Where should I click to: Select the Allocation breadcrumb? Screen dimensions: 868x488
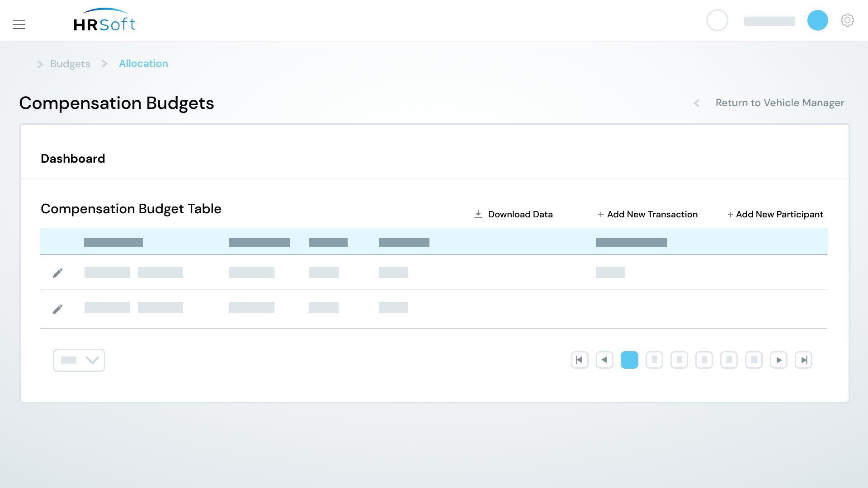click(x=143, y=64)
